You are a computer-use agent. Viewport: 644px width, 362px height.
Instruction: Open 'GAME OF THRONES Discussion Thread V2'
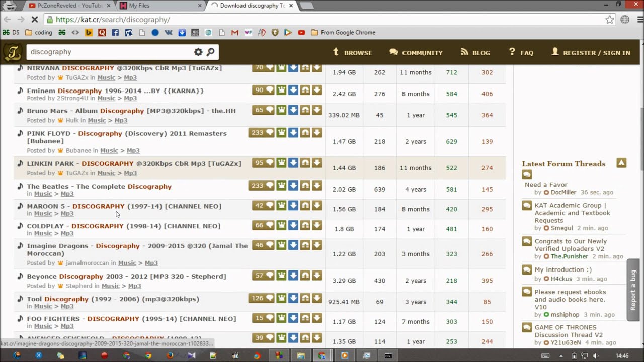[x=569, y=331]
